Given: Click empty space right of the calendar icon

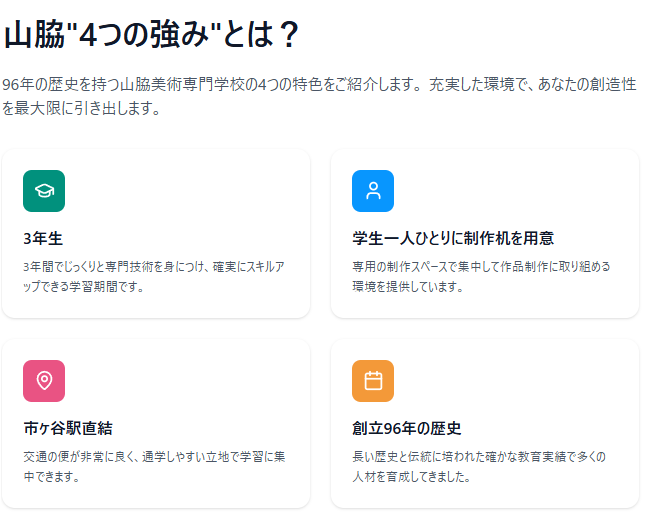Looking at the screenshot, I should [x=510, y=381].
